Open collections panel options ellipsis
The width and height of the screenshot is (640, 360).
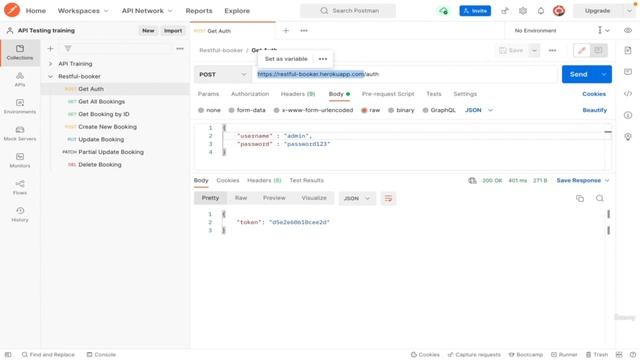180,49
